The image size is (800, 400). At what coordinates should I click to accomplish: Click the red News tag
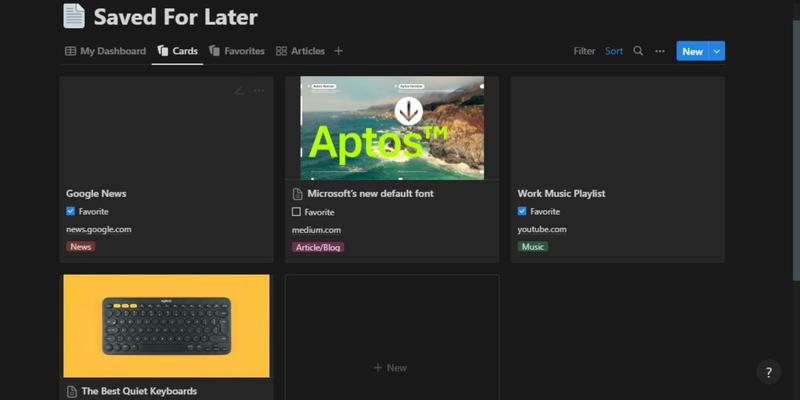point(81,246)
